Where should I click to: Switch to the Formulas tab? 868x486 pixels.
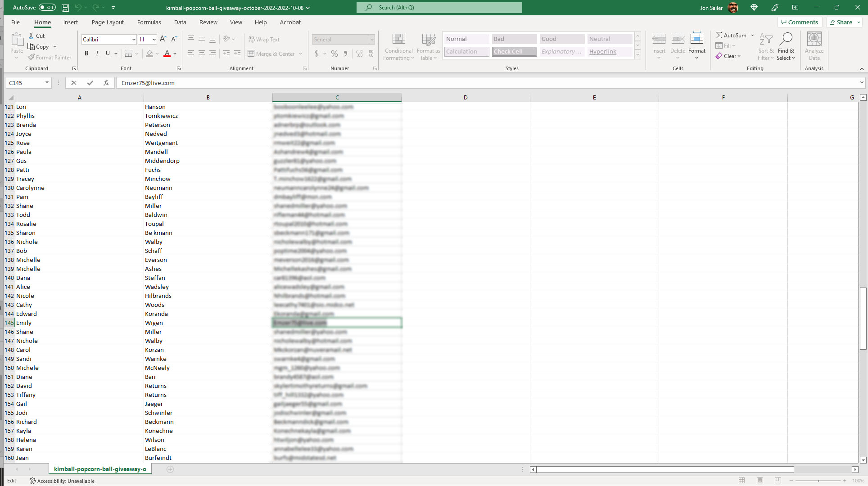coord(149,22)
